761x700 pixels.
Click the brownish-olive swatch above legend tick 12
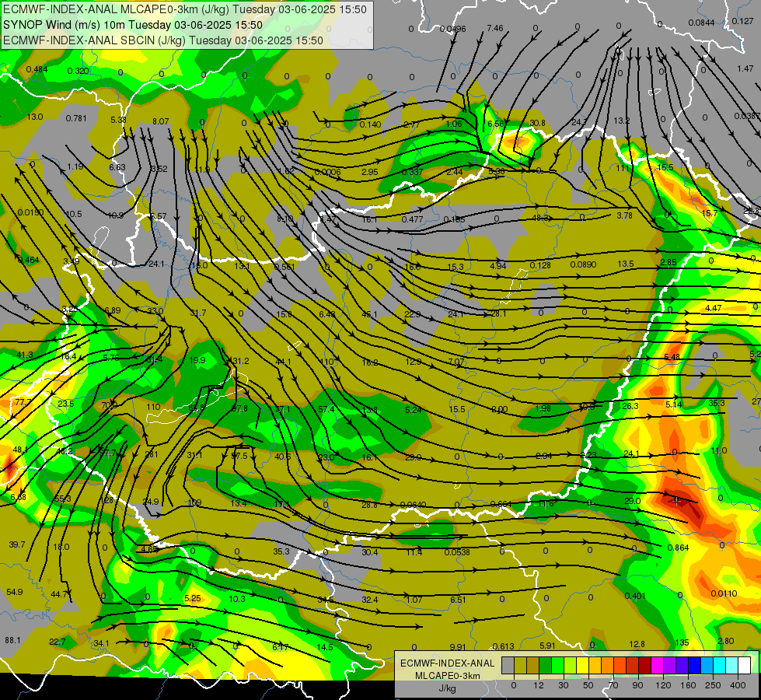tap(533, 665)
